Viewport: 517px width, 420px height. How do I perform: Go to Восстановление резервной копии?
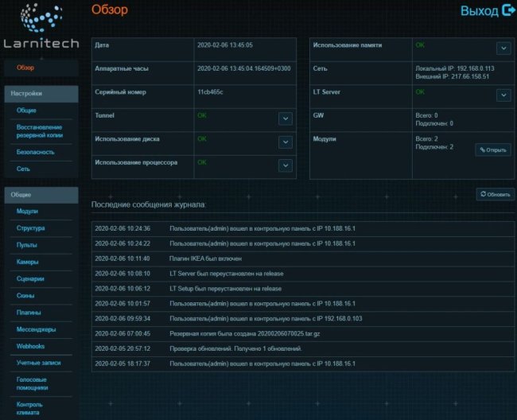click(39, 131)
